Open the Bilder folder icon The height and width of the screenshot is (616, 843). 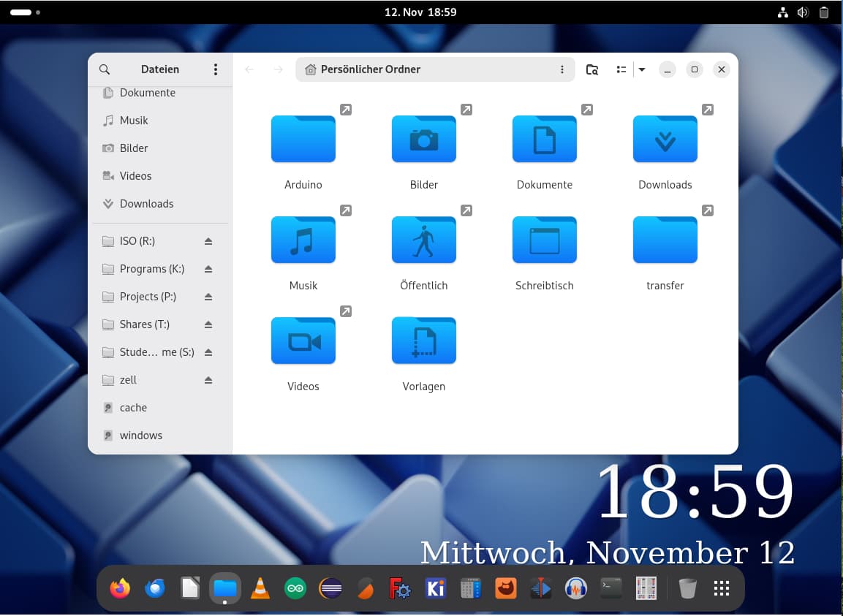click(423, 140)
